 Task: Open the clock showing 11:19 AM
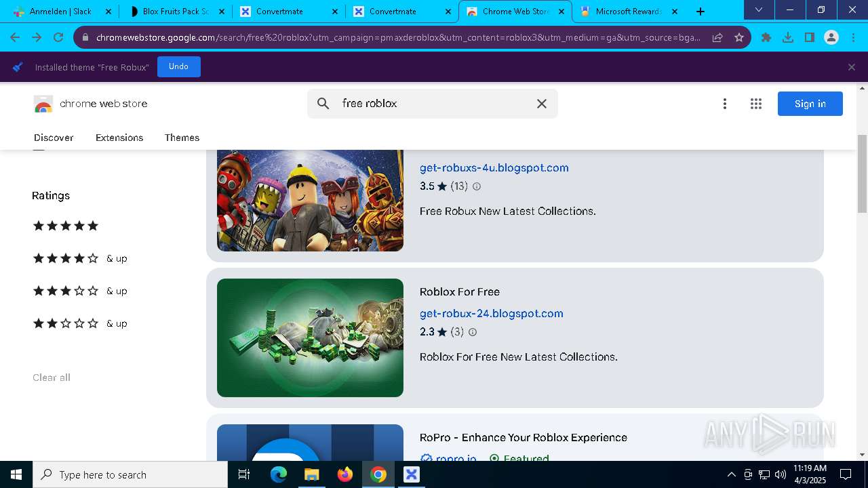click(810, 474)
